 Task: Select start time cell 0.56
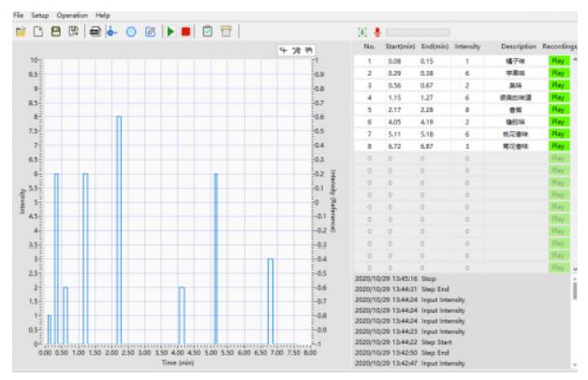point(394,85)
